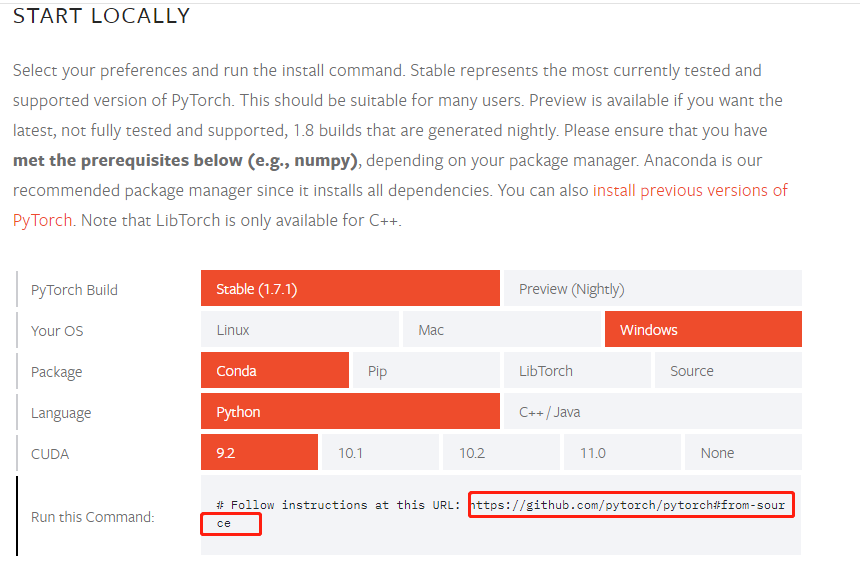Image resolution: width=860 pixels, height=577 pixels.
Task: Set CUDA option to None
Action: pyautogui.click(x=742, y=452)
